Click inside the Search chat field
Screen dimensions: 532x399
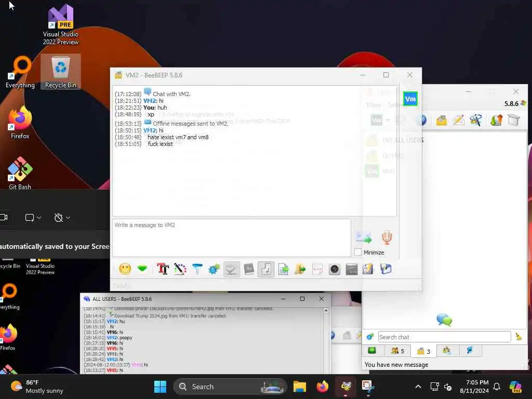tap(445, 337)
